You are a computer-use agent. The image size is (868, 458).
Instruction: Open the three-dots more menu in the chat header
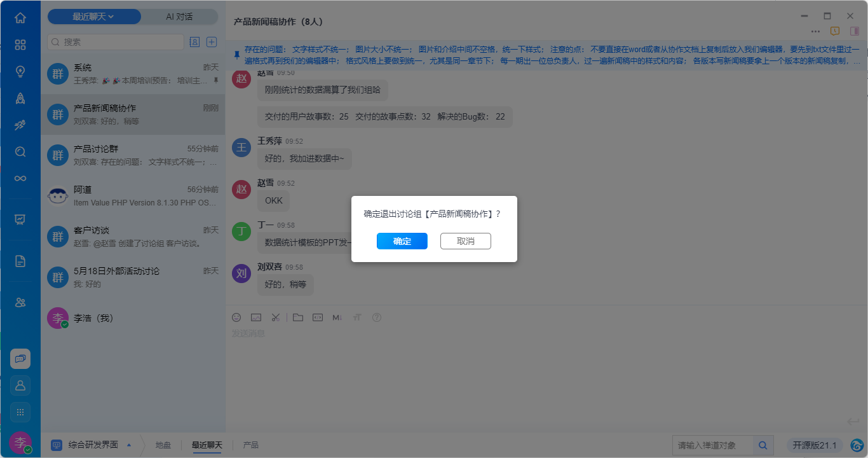point(815,31)
